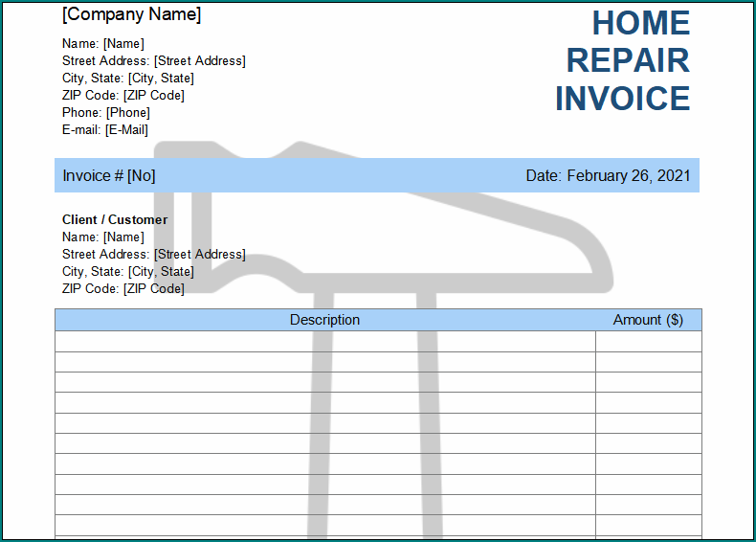
Task: Click the 'Date: February 26, 2021' text
Action: [608, 175]
